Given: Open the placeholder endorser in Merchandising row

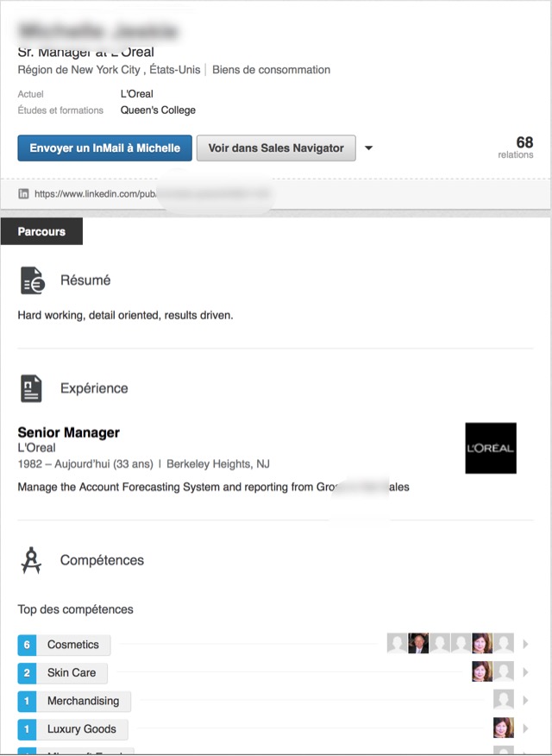Looking at the screenshot, I should tap(504, 699).
